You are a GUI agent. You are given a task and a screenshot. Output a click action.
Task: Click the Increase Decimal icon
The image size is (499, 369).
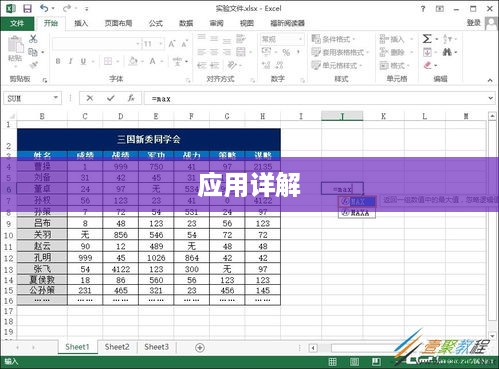click(x=266, y=65)
